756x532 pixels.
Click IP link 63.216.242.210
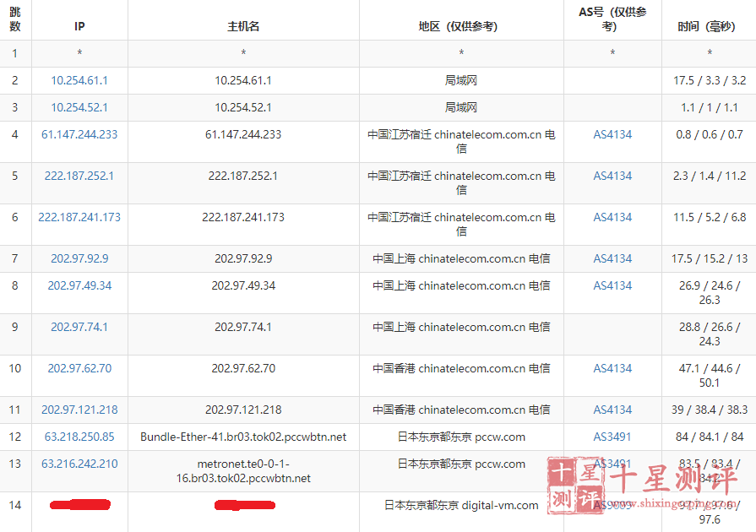(79, 464)
